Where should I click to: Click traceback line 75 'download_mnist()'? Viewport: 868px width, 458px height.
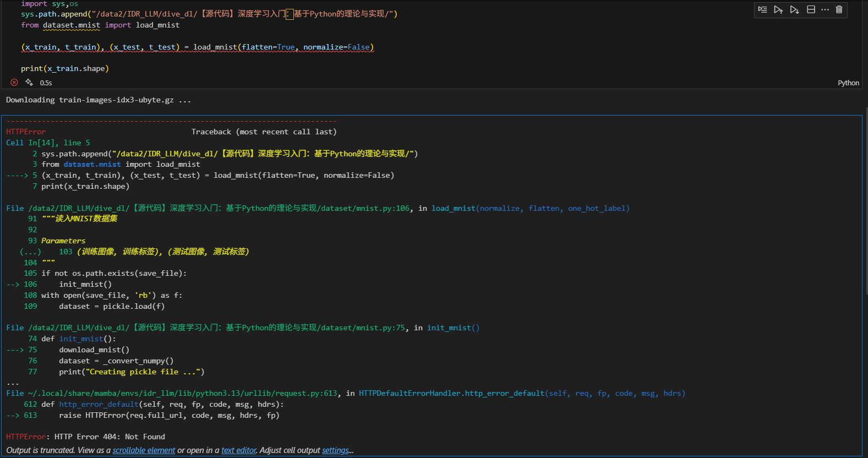pyautogui.click(x=94, y=350)
